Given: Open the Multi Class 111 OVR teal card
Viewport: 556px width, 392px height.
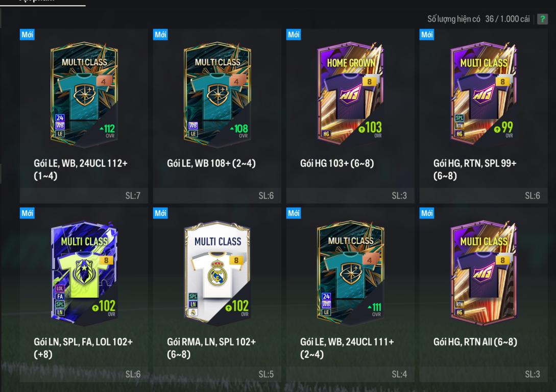Looking at the screenshot, I should 351,273.
